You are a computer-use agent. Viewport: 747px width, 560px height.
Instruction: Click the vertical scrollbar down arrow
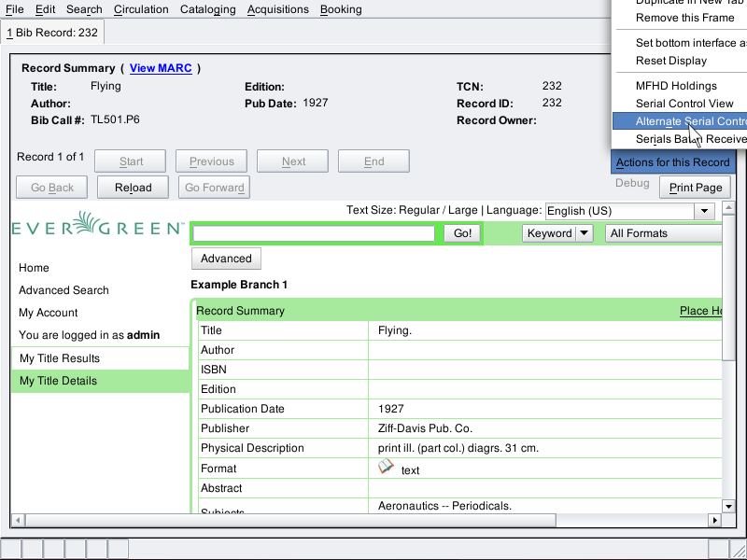729,506
